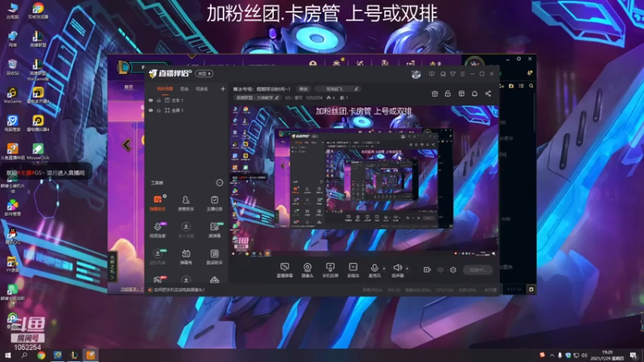Expand the speaker volume arrow

pyautogui.click(x=407, y=269)
